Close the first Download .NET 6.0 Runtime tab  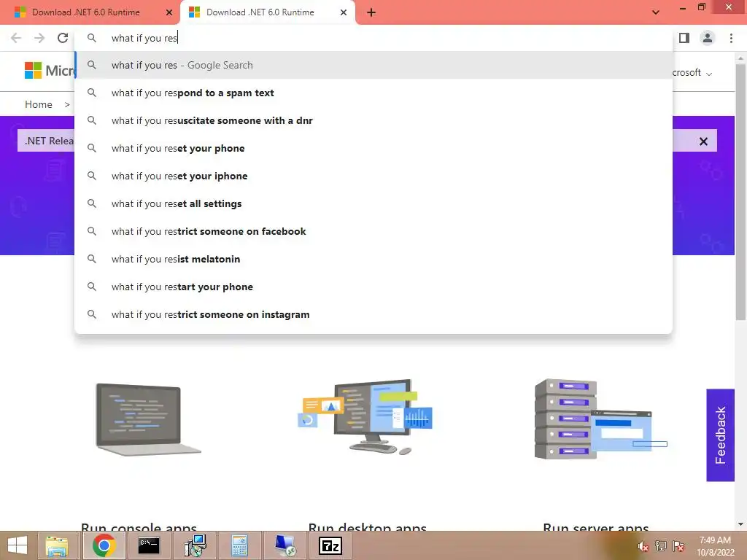(x=169, y=12)
